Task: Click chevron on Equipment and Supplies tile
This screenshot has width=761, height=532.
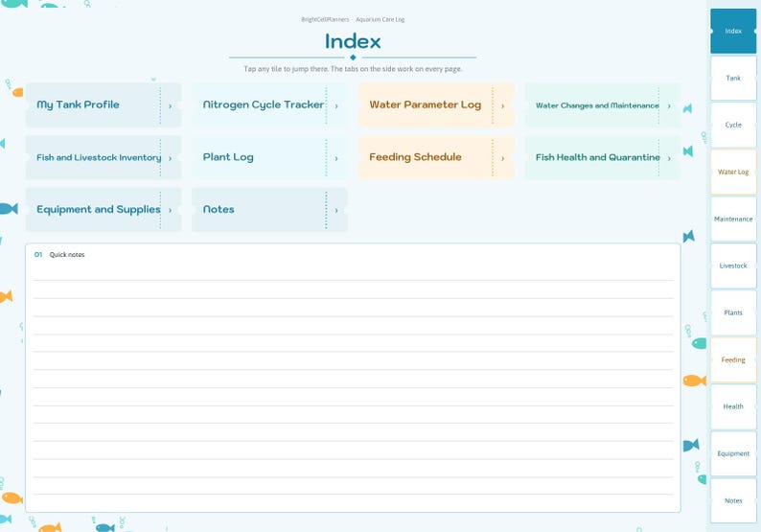Action: [x=170, y=210]
